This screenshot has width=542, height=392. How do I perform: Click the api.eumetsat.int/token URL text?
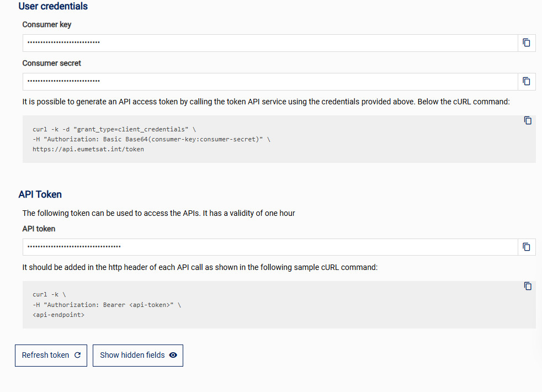(x=88, y=149)
